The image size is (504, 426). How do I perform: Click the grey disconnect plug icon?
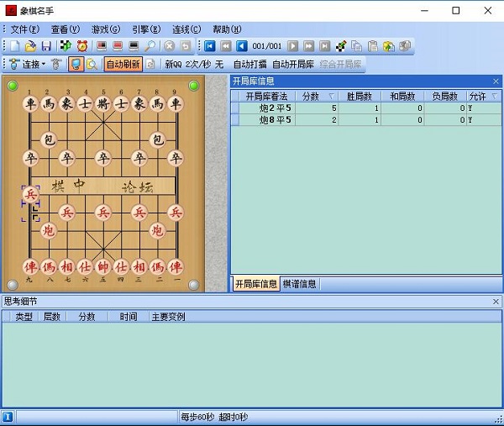tap(56, 65)
